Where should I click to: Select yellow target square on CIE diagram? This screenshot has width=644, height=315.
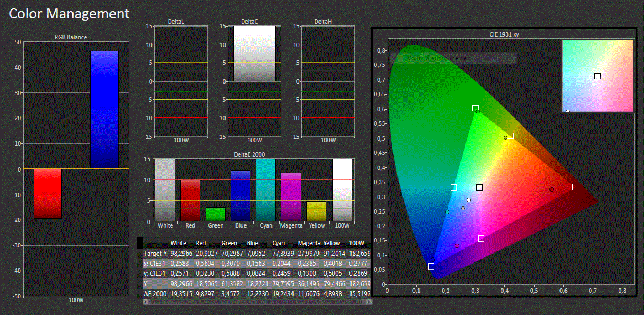click(510, 136)
